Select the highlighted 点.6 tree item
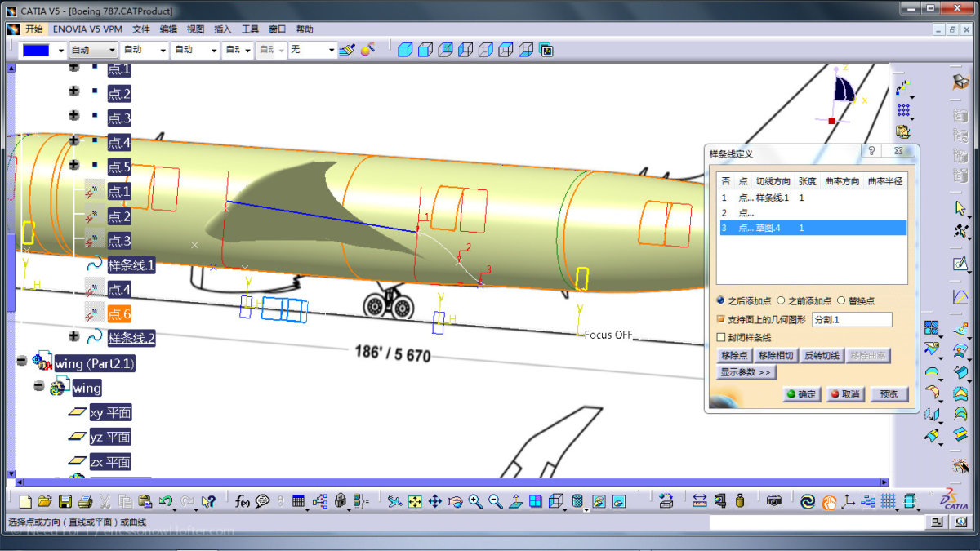The width and height of the screenshot is (980, 551). pyautogui.click(x=119, y=313)
